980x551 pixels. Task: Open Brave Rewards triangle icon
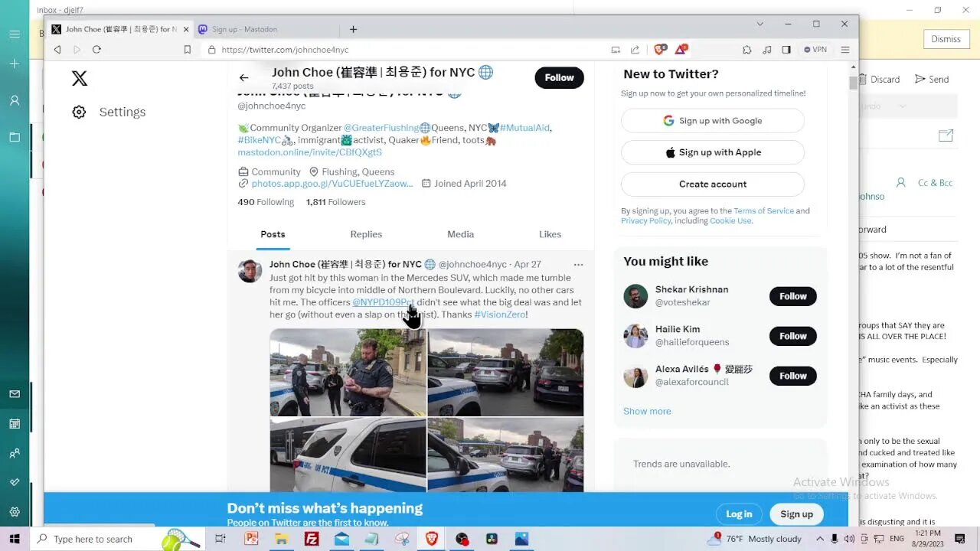(681, 50)
